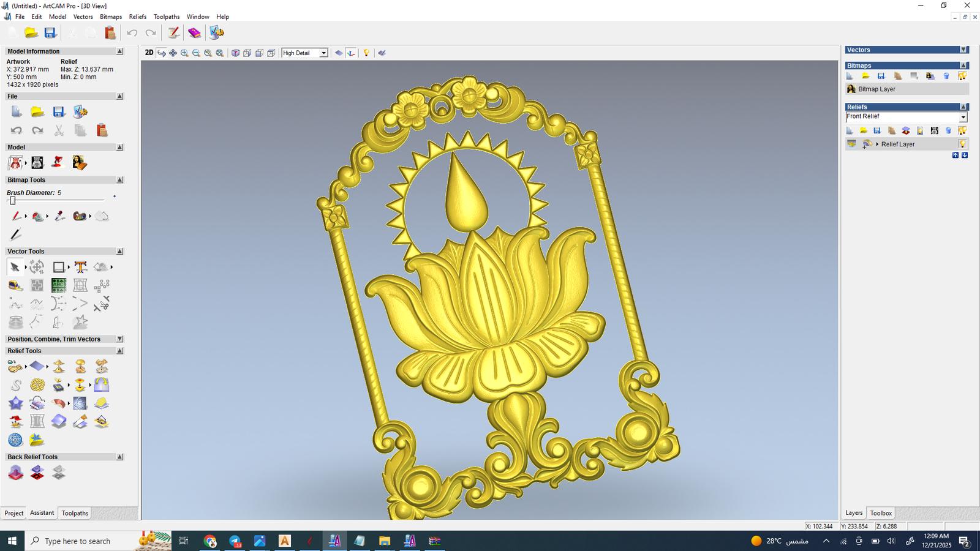
Task: Select the vector selection arrow tool
Action: click(x=15, y=268)
